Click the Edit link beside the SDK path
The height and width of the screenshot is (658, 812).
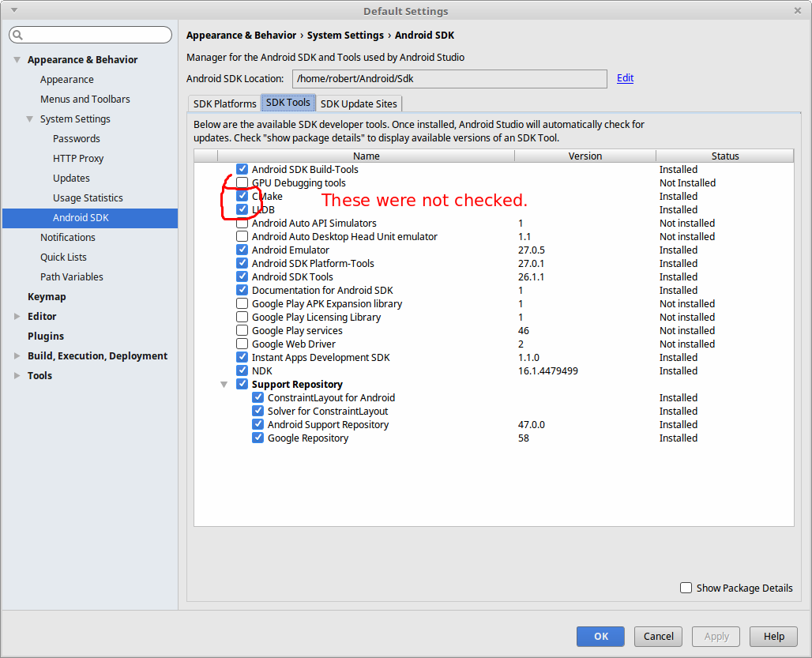coord(625,78)
